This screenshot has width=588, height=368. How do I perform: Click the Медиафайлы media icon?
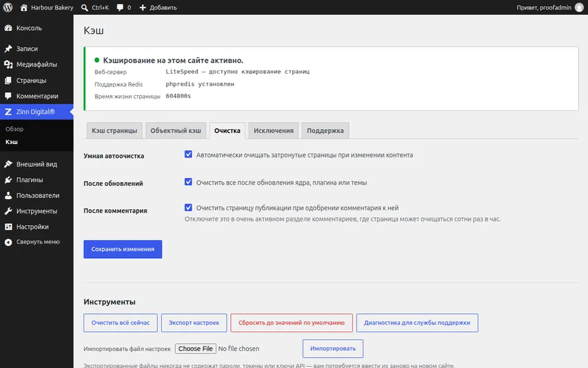(8, 64)
